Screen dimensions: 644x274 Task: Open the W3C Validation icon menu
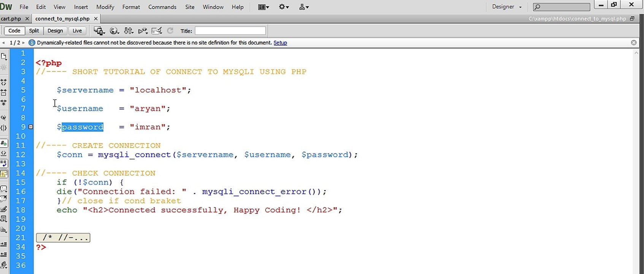pos(143,31)
